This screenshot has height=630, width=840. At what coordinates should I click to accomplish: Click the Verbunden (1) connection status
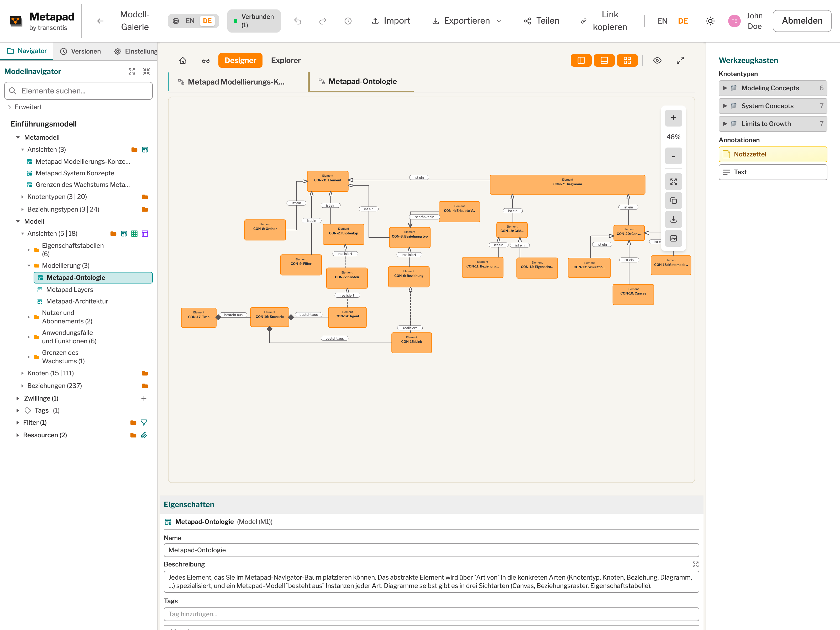tap(254, 21)
